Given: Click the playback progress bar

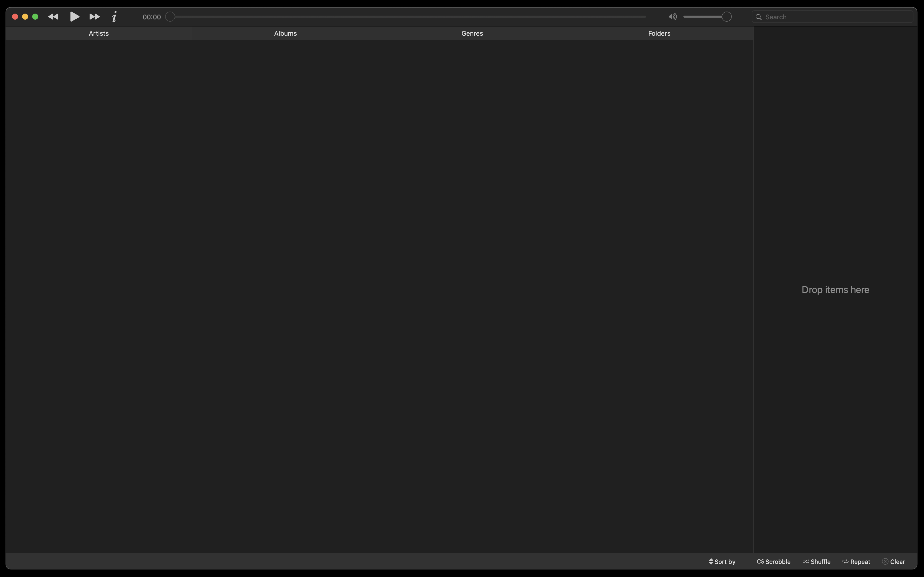Looking at the screenshot, I should pos(408,17).
